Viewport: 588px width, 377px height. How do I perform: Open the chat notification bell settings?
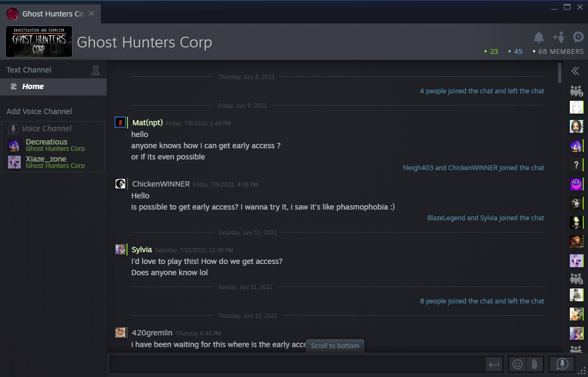tap(539, 37)
